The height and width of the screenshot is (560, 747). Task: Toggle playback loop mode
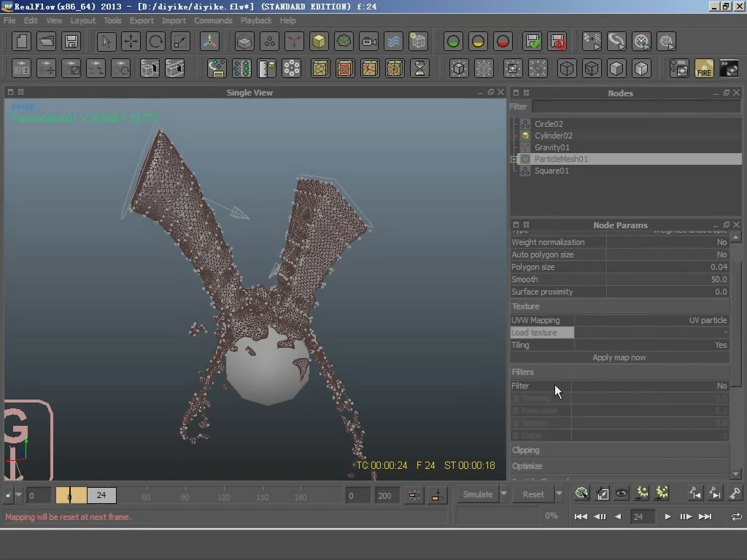click(736, 517)
